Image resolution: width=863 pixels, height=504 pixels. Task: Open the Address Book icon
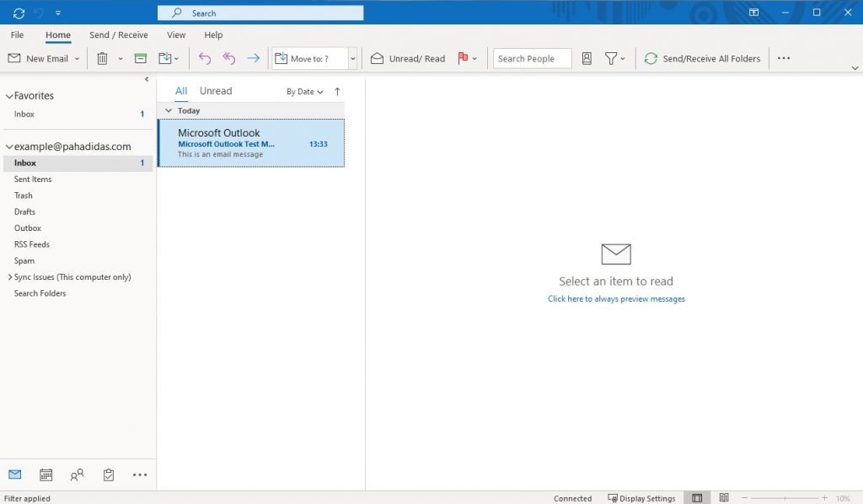587,59
